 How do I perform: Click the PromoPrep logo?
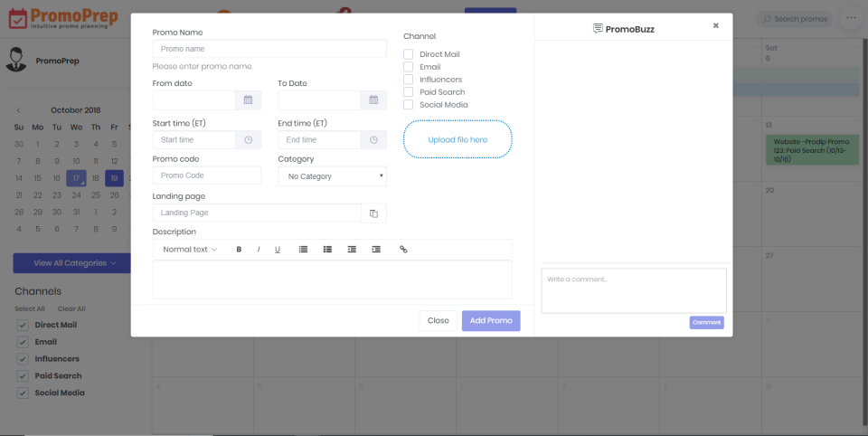click(62, 18)
